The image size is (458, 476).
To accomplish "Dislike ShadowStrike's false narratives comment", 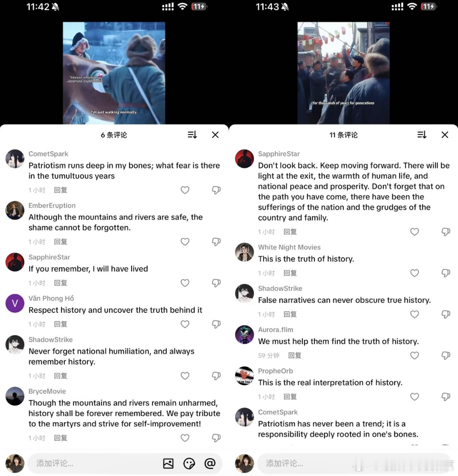I will [x=445, y=314].
